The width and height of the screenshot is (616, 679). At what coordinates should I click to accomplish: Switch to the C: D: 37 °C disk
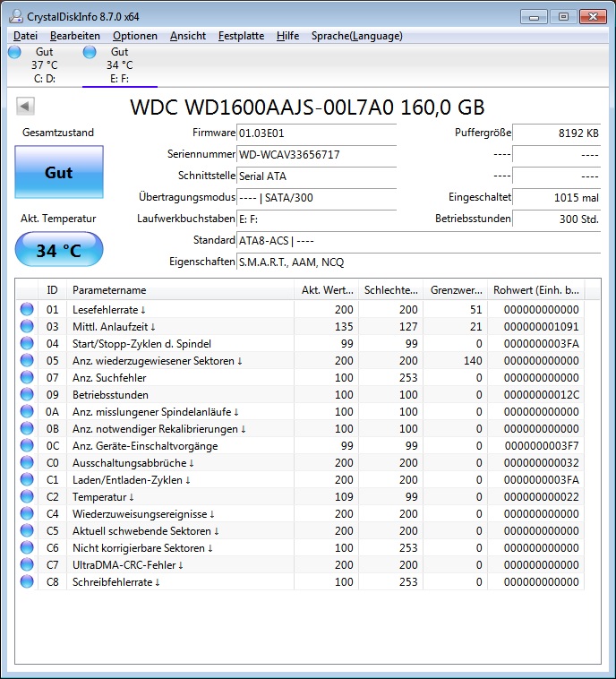tap(44, 65)
